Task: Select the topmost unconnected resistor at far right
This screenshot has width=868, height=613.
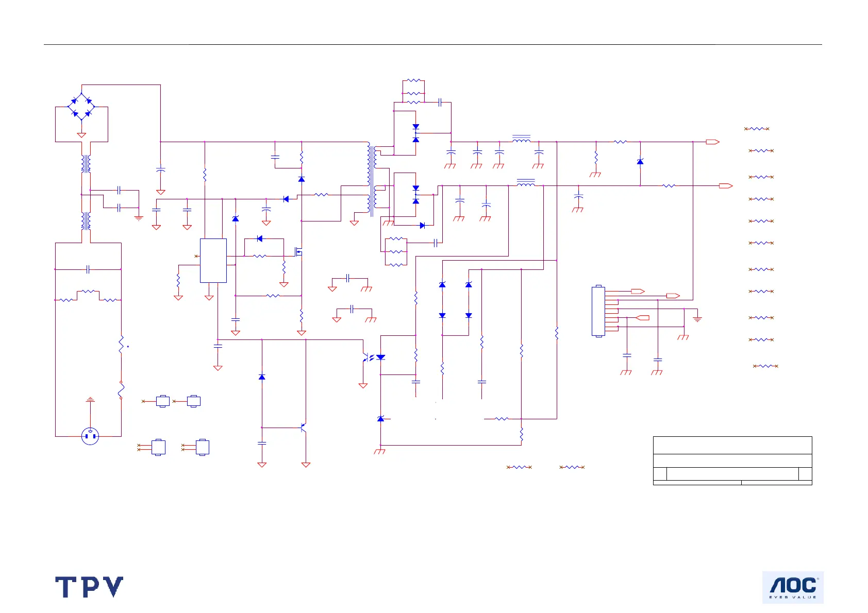Action: click(x=757, y=129)
